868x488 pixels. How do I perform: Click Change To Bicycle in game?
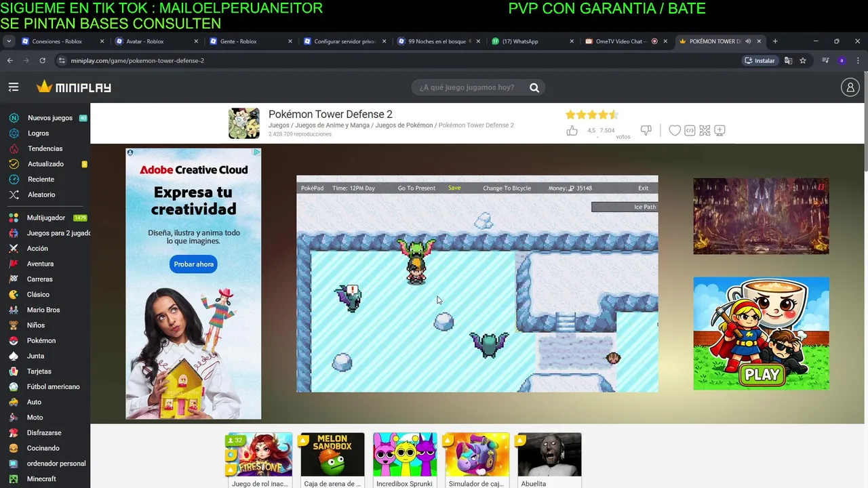pos(507,188)
